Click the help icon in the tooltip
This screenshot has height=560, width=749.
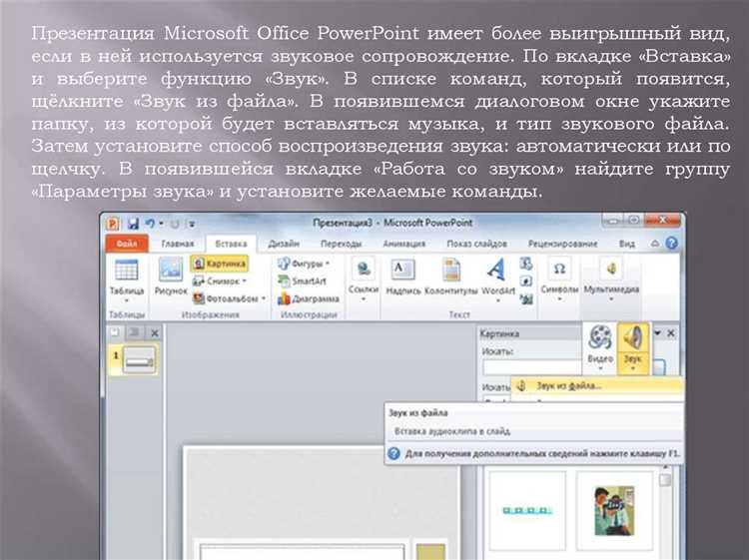(x=394, y=453)
